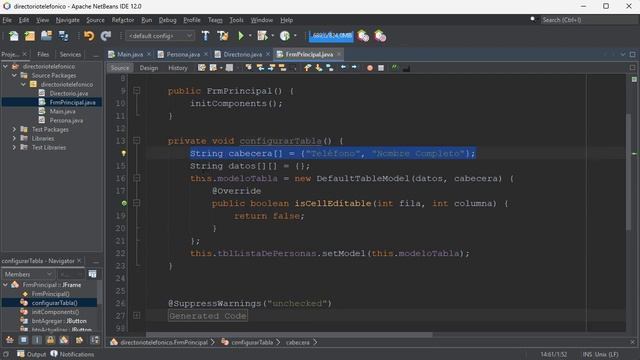Open the Run Project dropdown arrow
This screenshot has width=640, height=360.
[x=250, y=36]
